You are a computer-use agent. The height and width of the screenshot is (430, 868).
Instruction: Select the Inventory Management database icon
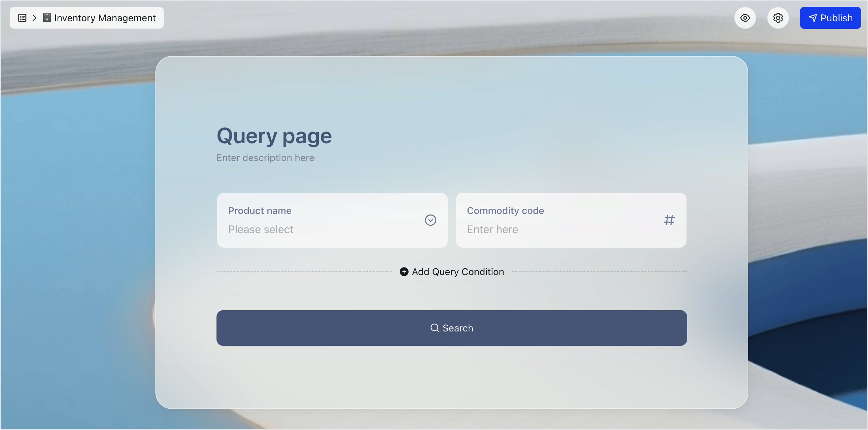46,18
